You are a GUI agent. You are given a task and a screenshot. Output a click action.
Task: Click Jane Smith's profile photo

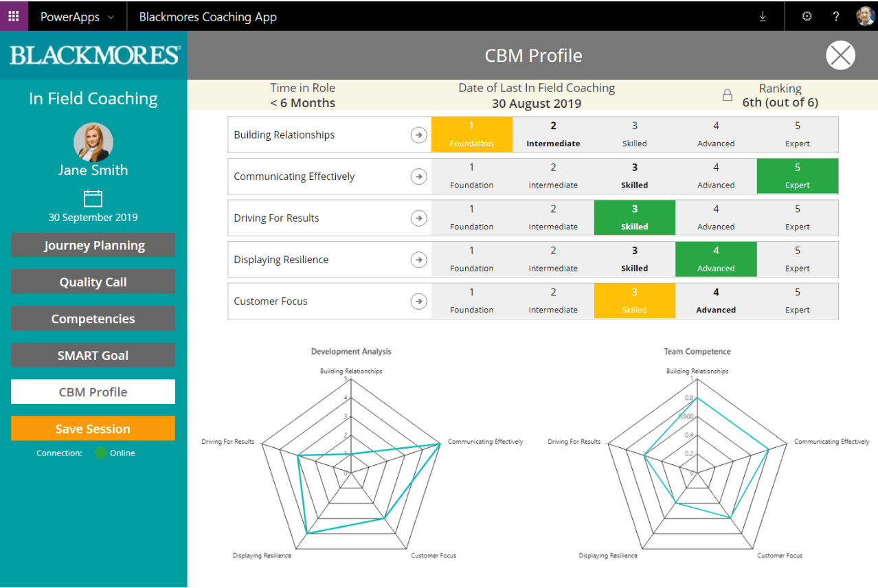[x=93, y=142]
